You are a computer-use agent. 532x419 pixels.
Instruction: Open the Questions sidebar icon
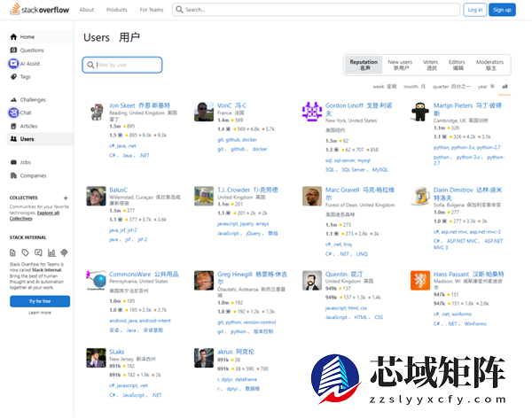13,50
